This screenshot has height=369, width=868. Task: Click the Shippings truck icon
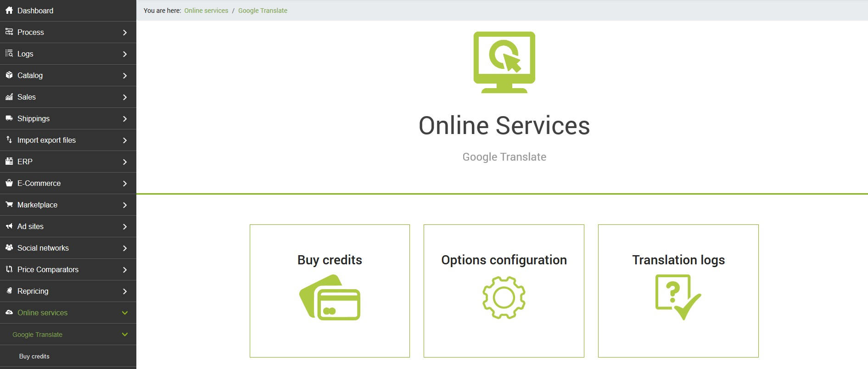point(9,118)
